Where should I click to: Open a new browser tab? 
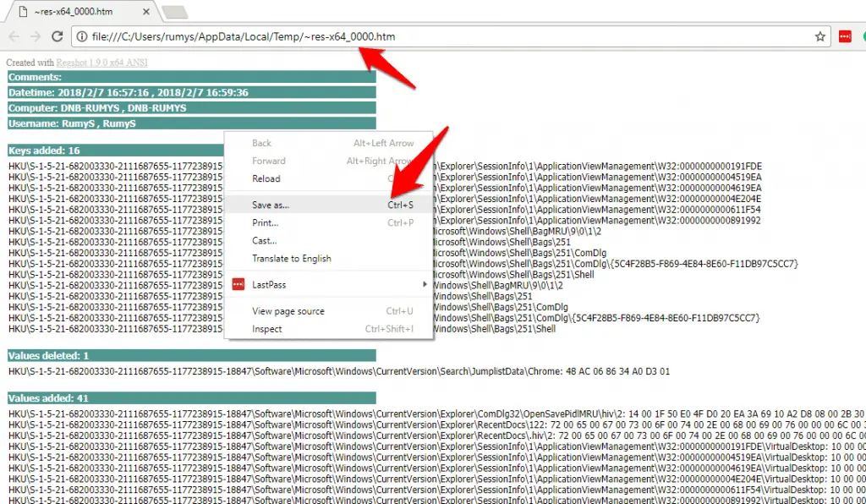(x=176, y=13)
